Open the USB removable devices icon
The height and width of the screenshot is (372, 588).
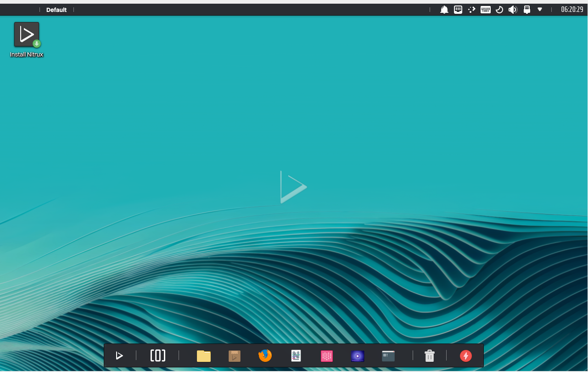tap(527, 10)
